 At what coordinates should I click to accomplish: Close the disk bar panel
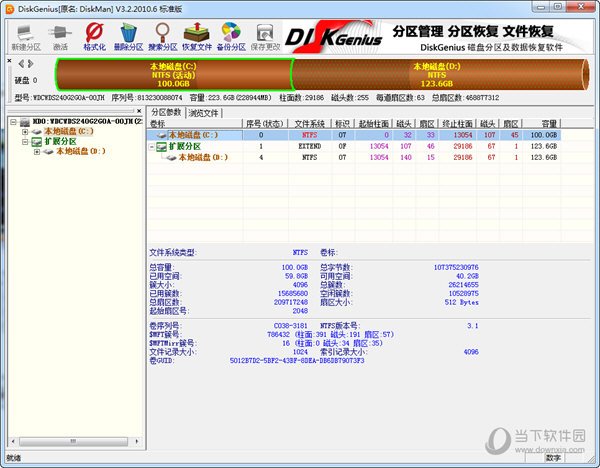point(10,61)
